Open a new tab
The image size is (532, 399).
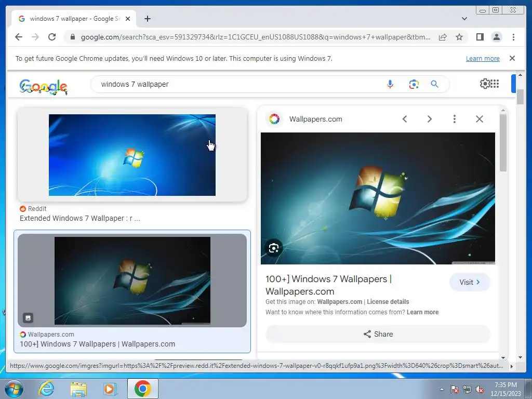pyautogui.click(x=147, y=19)
